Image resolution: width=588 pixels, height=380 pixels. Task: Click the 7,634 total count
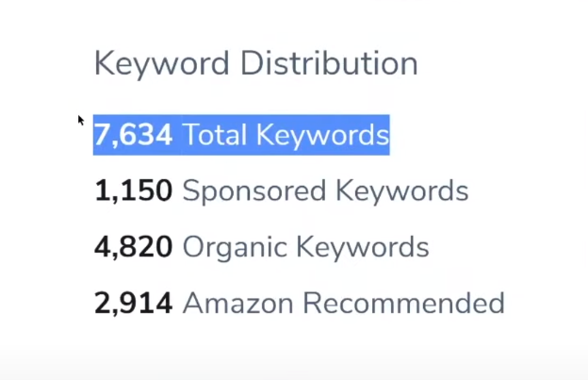point(133,135)
